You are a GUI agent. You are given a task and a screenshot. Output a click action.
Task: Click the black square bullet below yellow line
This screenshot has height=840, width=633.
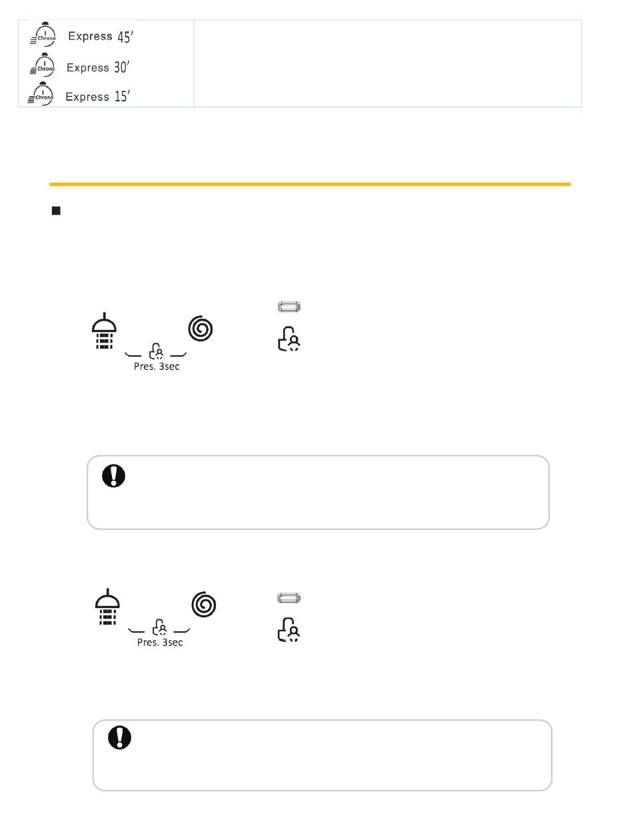tap(57, 211)
